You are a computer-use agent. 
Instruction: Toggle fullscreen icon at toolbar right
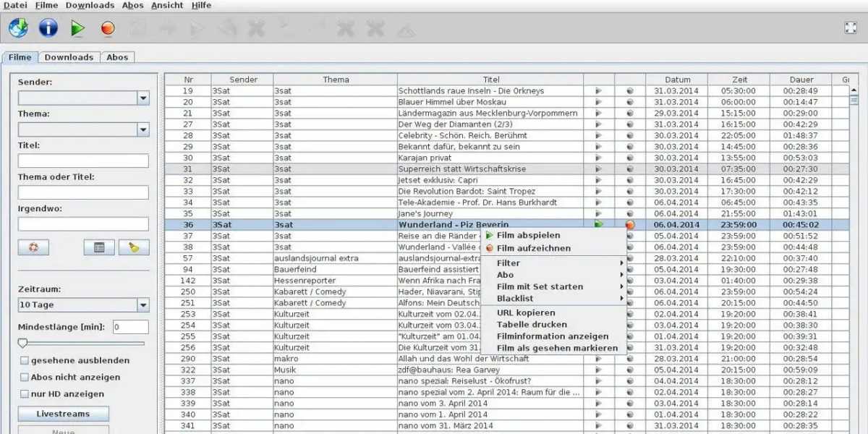[851, 27]
